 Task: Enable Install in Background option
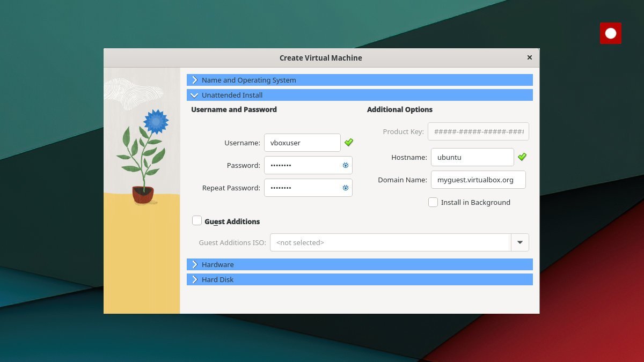coord(433,202)
